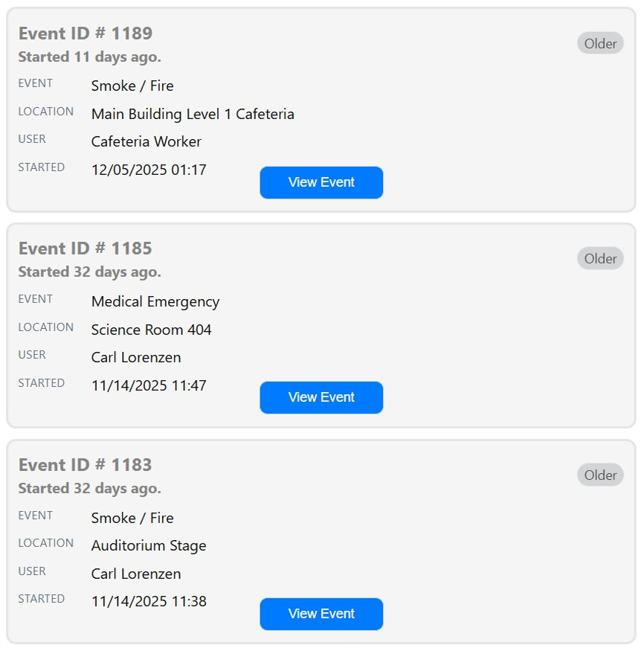This screenshot has height=648, width=644.
Task: Click View Event for Event 1185
Action: 321,397
